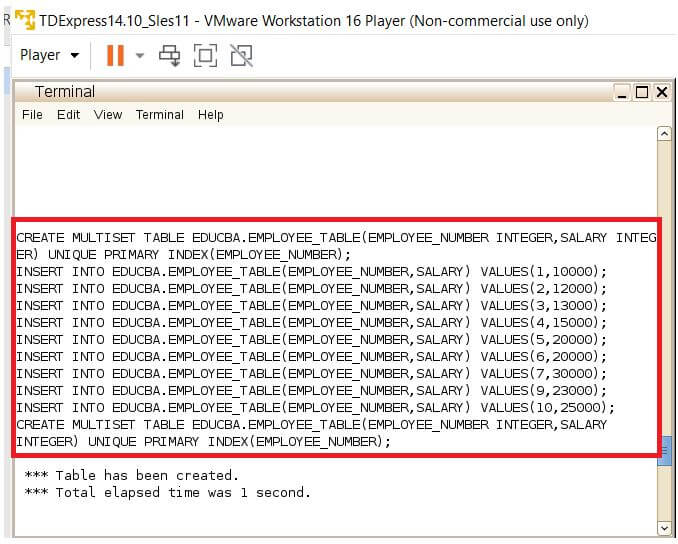The image size is (678, 544).
Task: Click the VMware Workstation title bar icon
Action: point(25,20)
